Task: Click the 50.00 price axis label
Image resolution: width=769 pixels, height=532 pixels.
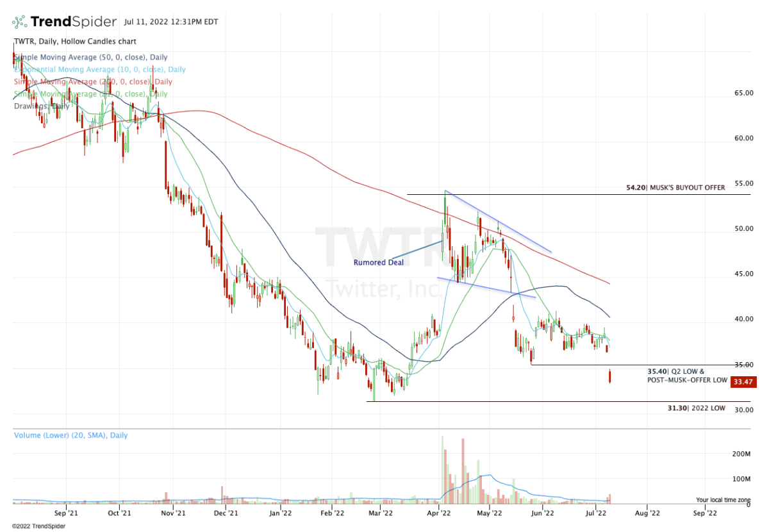Action: [744, 229]
